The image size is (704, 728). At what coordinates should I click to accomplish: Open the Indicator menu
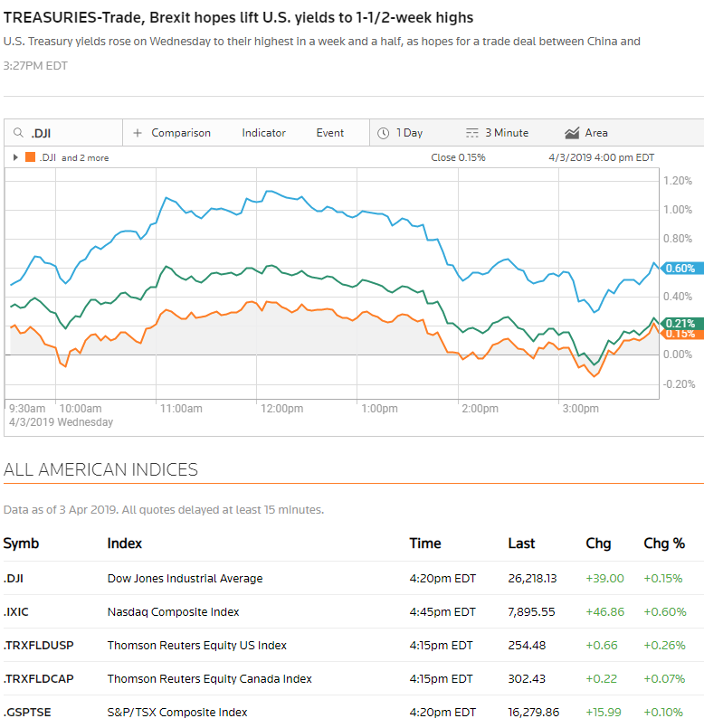point(263,133)
